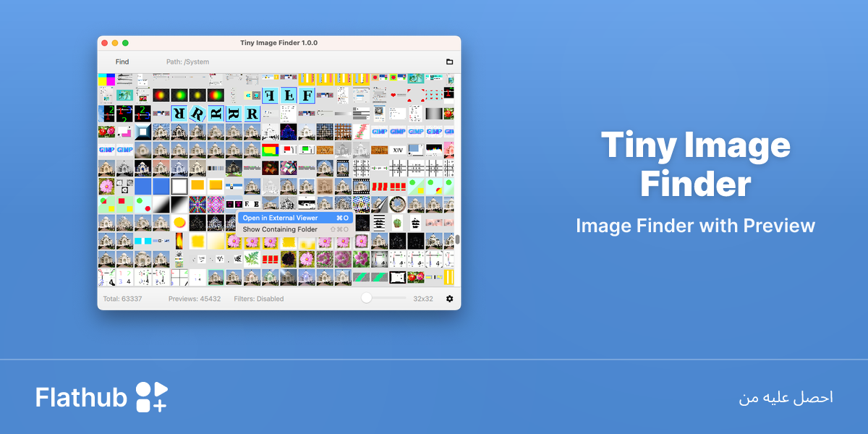The height and width of the screenshot is (434, 868).
Task: Click the green window zoom button
Action: [x=125, y=43]
